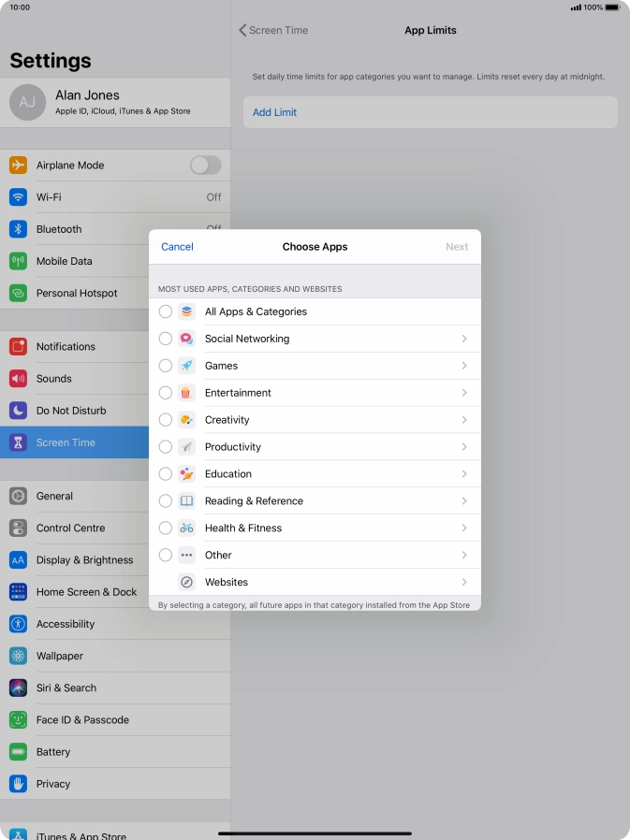Click the General gear icon
630x840 pixels.
[18, 496]
